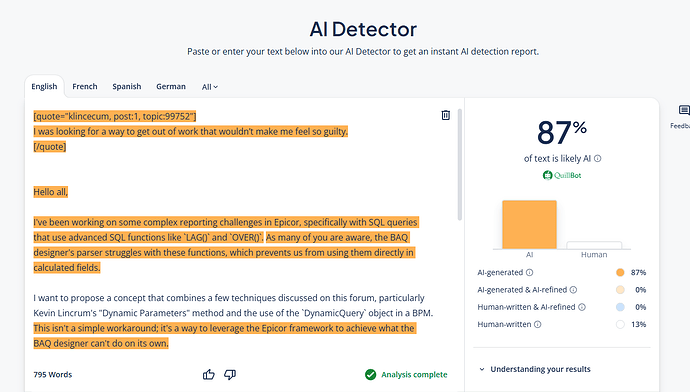Click 'This isn't a simple workaround' highlighted sentence
The height and width of the screenshot is (392, 690).
tap(224, 336)
